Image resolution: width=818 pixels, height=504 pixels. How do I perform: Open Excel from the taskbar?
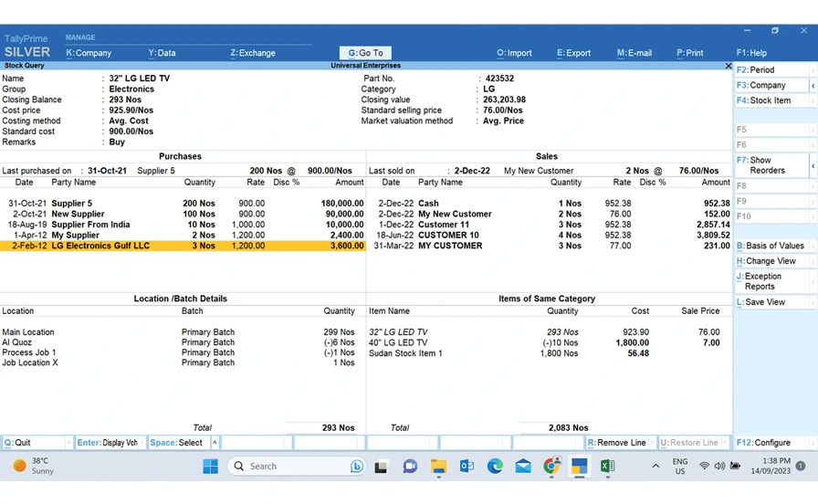pyautogui.click(x=607, y=466)
